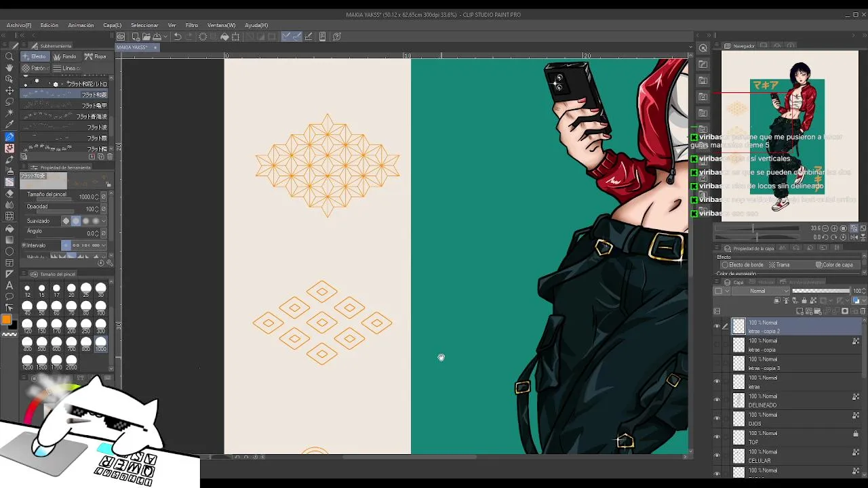Toggle snap to ruler in toolbar
The width and height of the screenshot is (868, 488).
pos(286,37)
